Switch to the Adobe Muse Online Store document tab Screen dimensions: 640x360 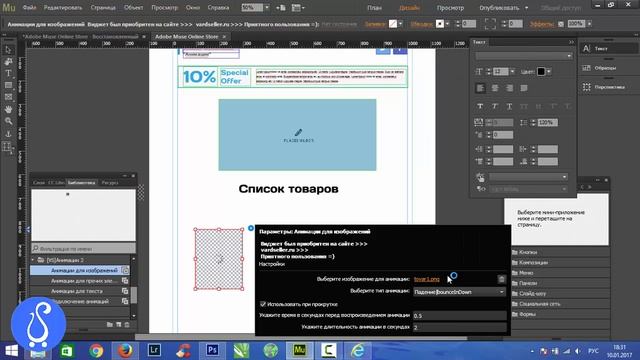coord(187,36)
